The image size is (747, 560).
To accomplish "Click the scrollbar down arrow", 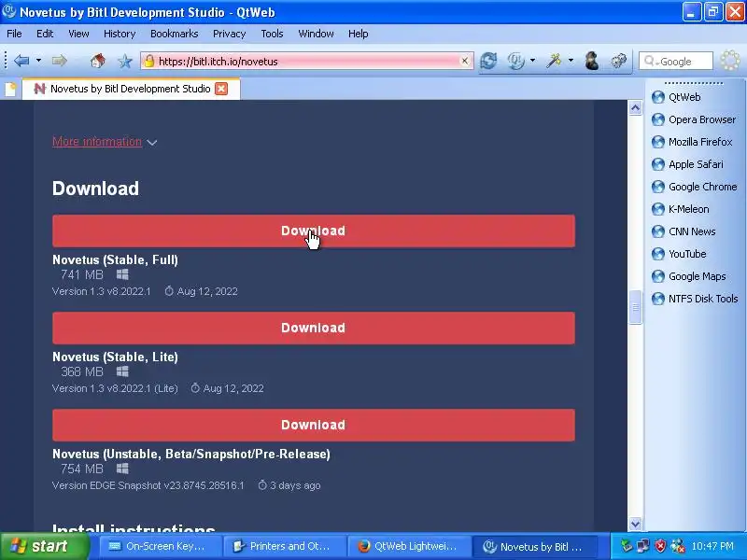I will tap(635, 524).
